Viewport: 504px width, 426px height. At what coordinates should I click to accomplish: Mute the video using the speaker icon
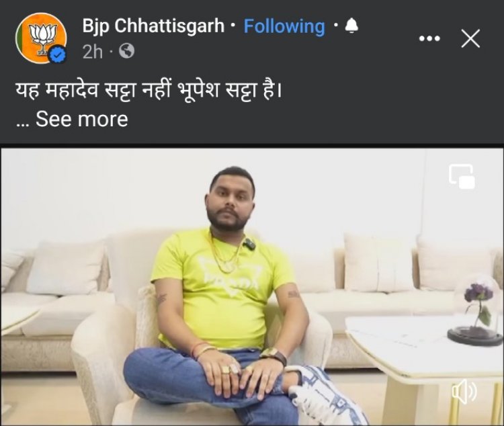coord(464,391)
